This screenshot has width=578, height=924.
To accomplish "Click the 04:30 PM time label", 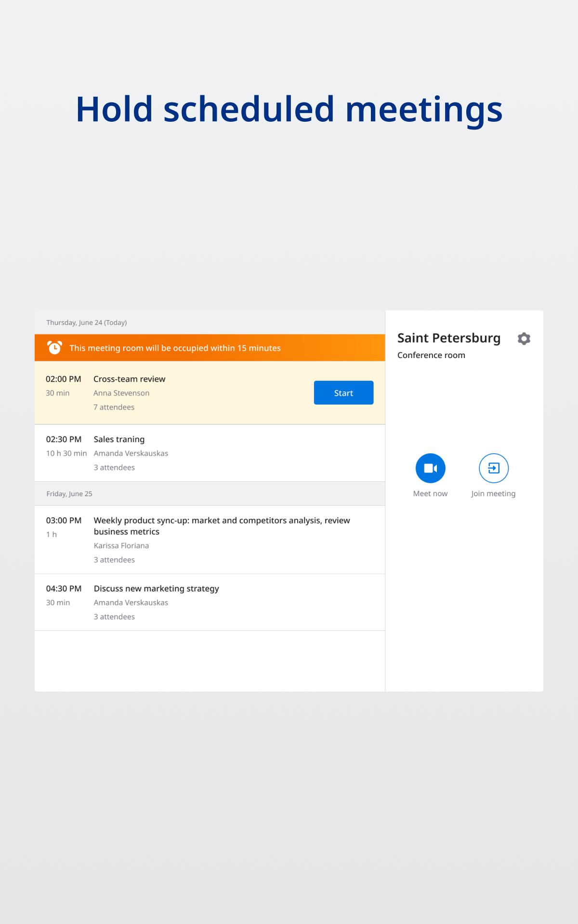I will [x=64, y=589].
